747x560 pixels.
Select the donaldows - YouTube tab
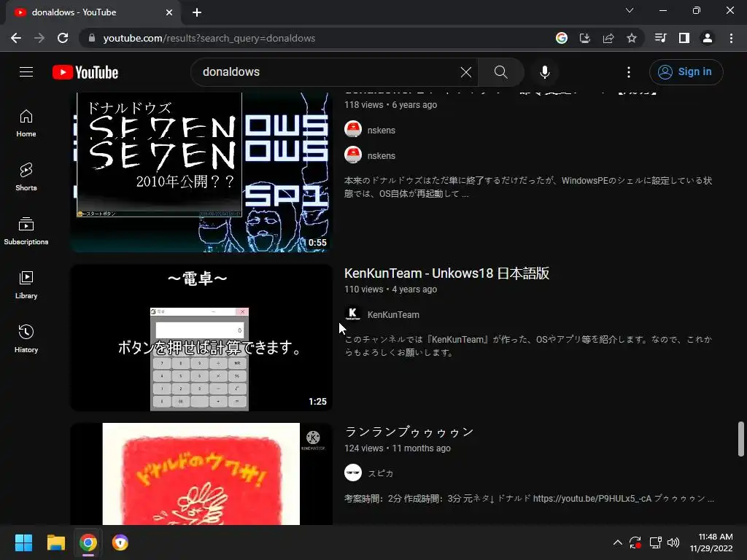coord(93,12)
